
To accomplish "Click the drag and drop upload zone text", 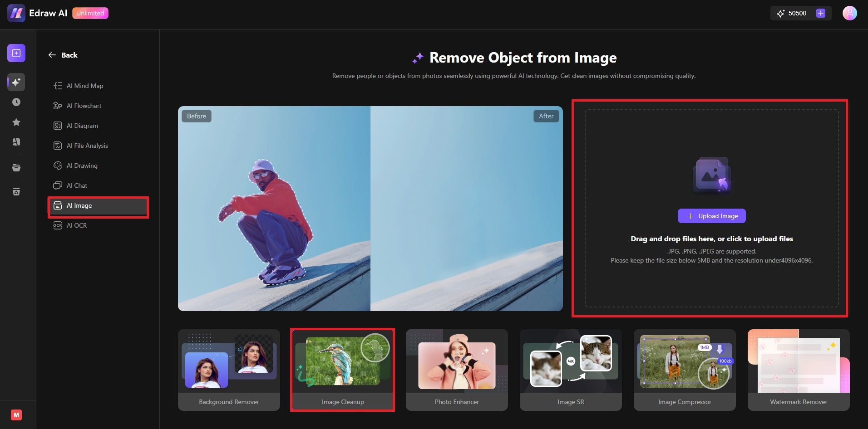I will click(711, 239).
